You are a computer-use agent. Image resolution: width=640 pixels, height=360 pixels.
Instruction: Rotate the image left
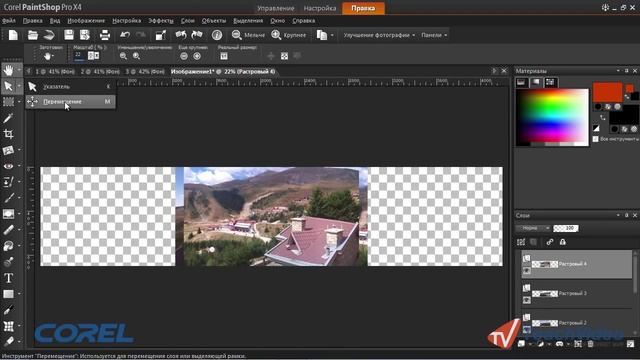click(181, 35)
